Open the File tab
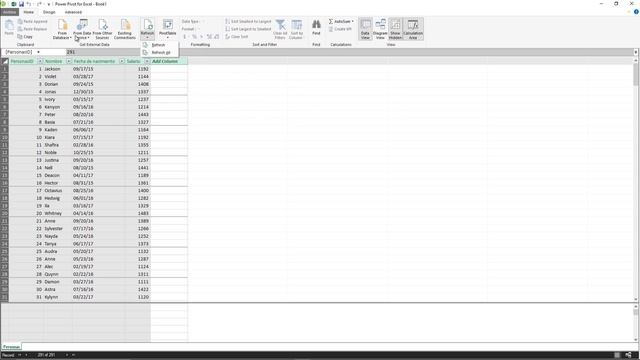Image resolution: width=640 pixels, height=360 pixels. 9,12
